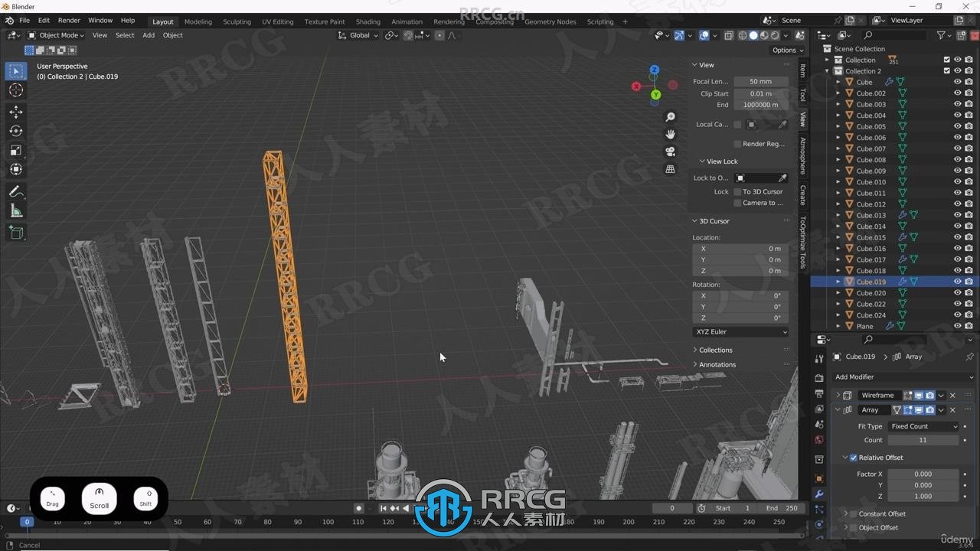Click Focal Length 50 mm field

coord(760,82)
